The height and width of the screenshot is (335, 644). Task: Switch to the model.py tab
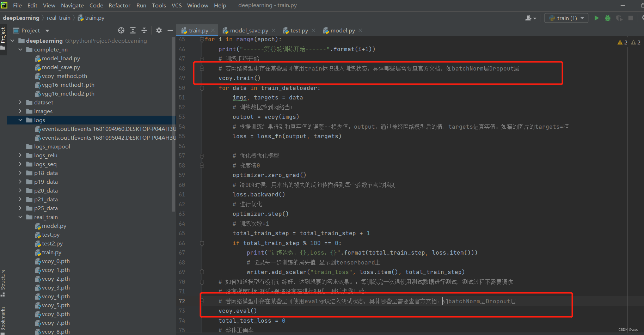342,30
